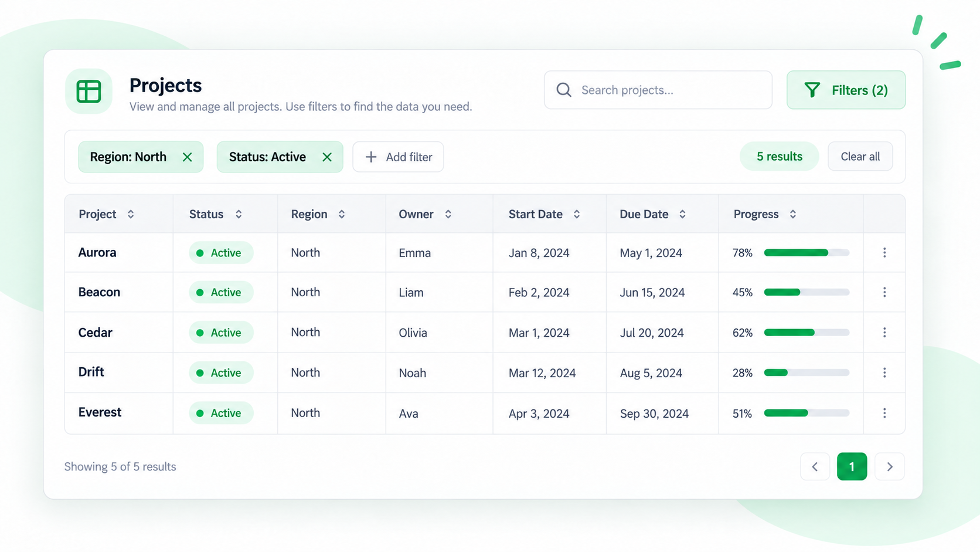This screenshot has width=980, height=552.
Task: Click Everest's 51% progress bar
Action: pyautogui.click(x=807, y=413)
